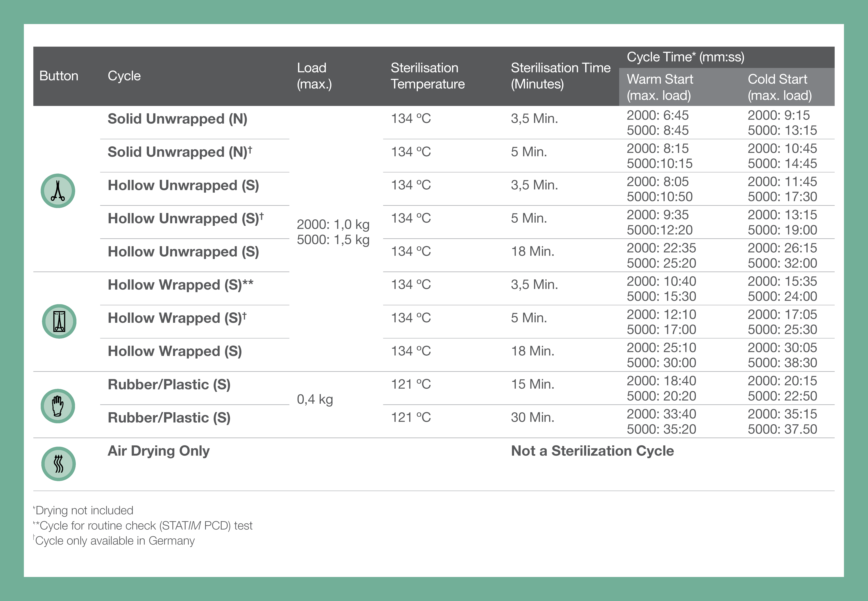The image size is (868, 601).
Task: Click the 0,4 kg load value
Action: [x=315, y=399]
